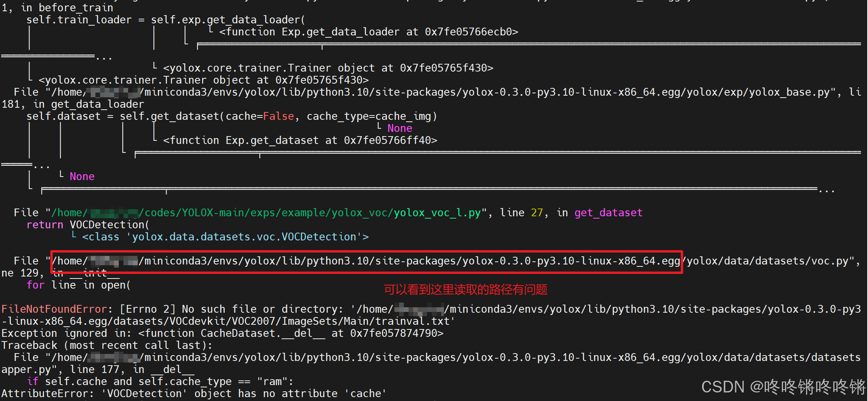This screenshot has height=401, width=868.
Task: Click 'yolox/data/datasets/voc.py' path segment
Action: point(767,261)
